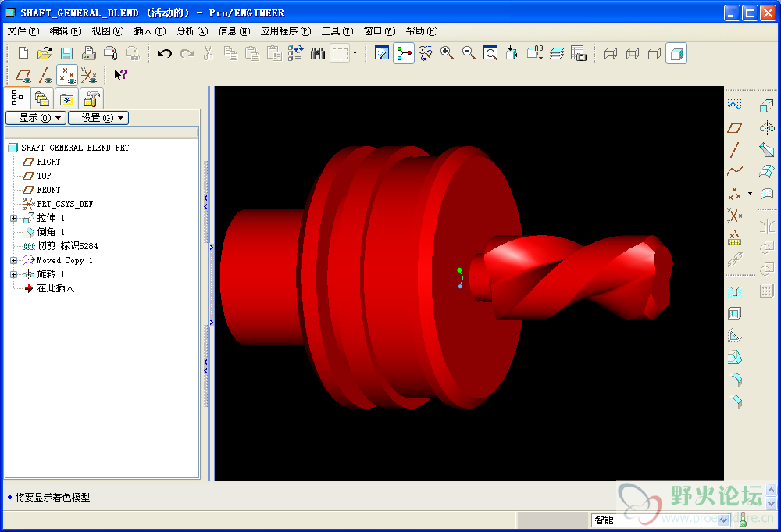Viewport: 781px width, 532px height.
Task: Switch to no hidden display mode
Action: [x=654, y=53]
